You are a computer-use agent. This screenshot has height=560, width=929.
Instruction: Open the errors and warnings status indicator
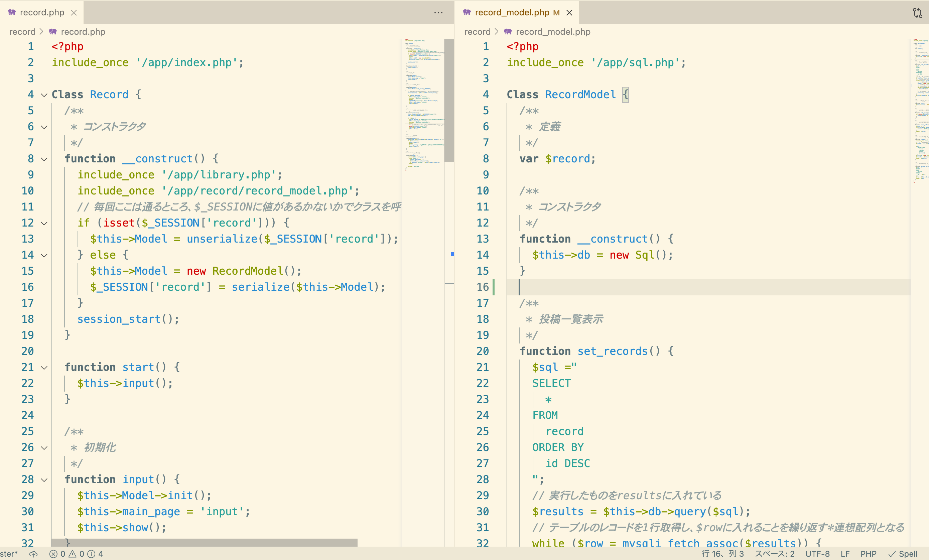(x=76, y=554)
